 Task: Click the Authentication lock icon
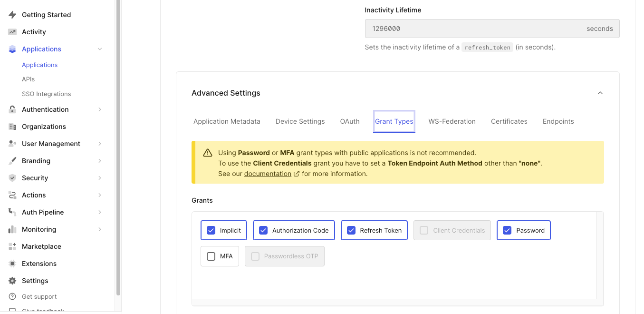pos(12,109)
